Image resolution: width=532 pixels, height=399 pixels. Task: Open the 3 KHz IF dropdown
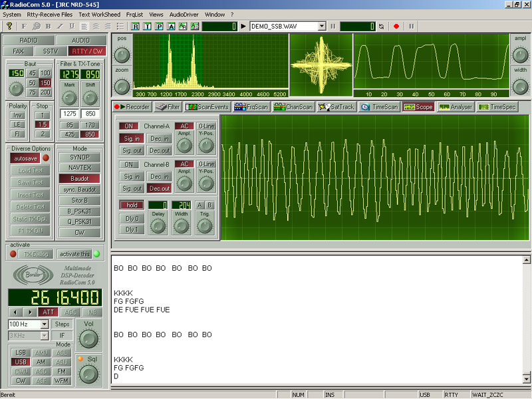[x=45, y=336]
